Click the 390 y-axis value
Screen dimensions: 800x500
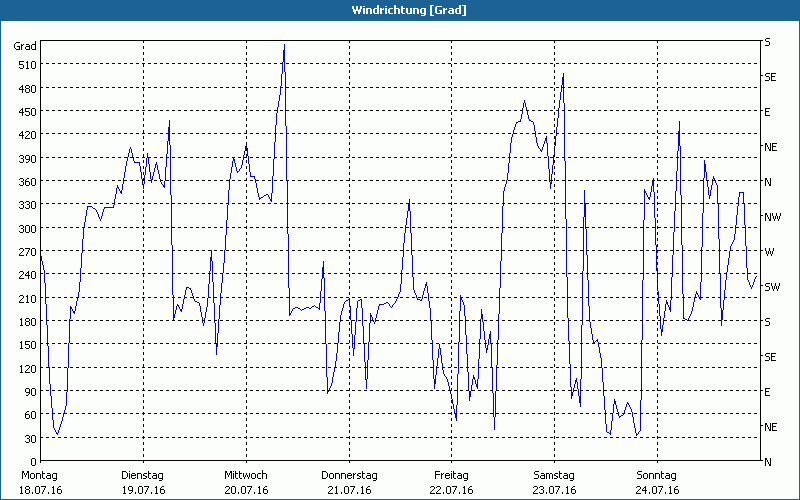[28, 159]
